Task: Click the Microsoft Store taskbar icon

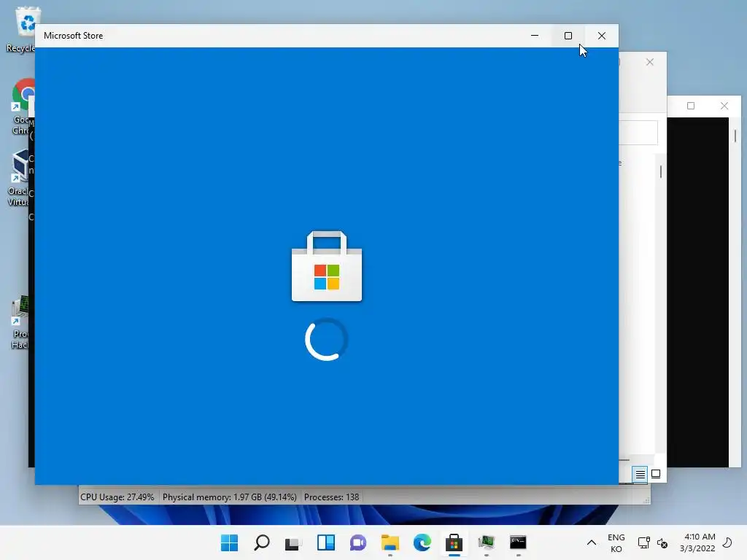Action: 454,542
